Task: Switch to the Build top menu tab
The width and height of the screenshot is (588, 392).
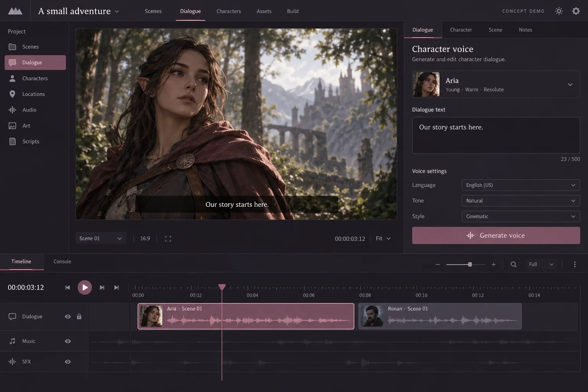Action: click(x=293, y=11)
